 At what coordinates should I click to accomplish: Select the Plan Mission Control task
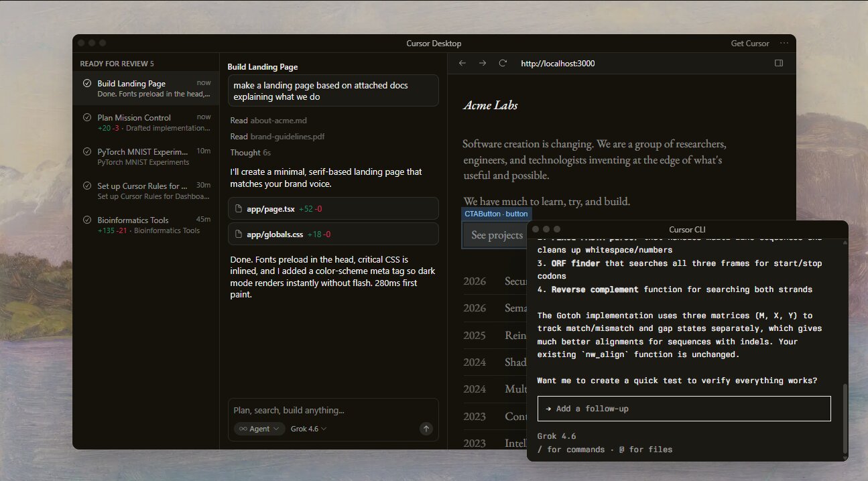pyautogui.click(x=145, y=123)
